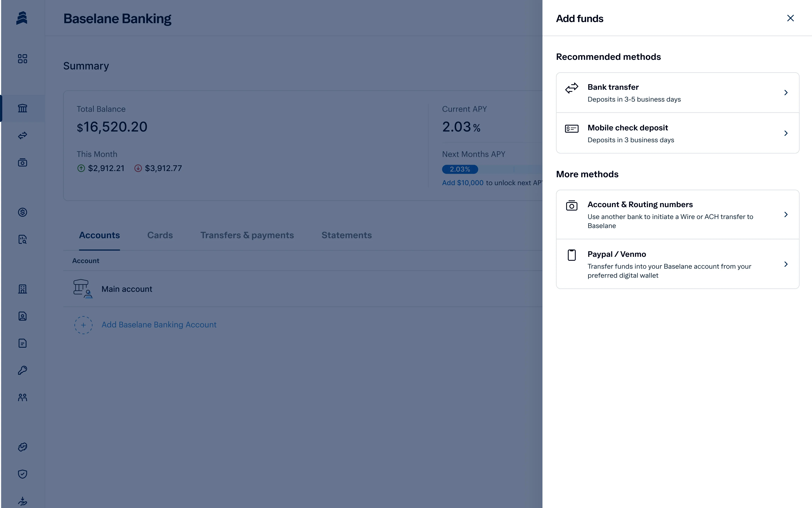
Task: Expand the Mobile check deposit chevron
Action: point(786,133)
